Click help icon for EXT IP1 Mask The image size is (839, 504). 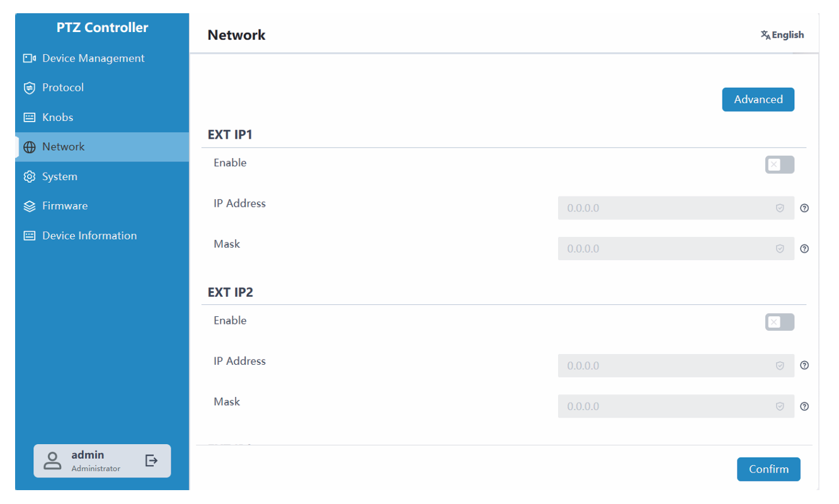click(x=804, y=249)
